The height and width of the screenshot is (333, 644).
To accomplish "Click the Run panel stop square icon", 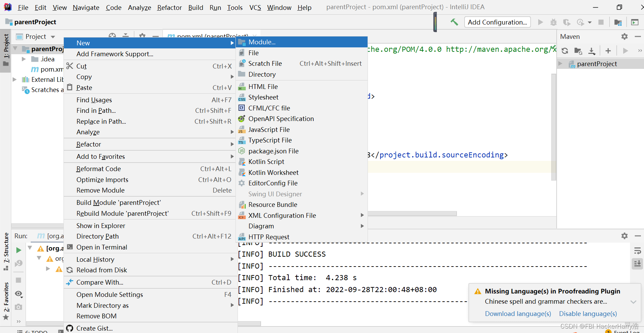I will pyautogui.click(x=18, y=280).
